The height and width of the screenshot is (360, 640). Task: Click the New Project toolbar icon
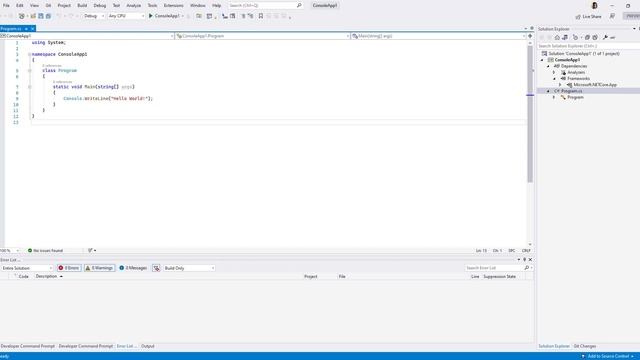(22, 16)
